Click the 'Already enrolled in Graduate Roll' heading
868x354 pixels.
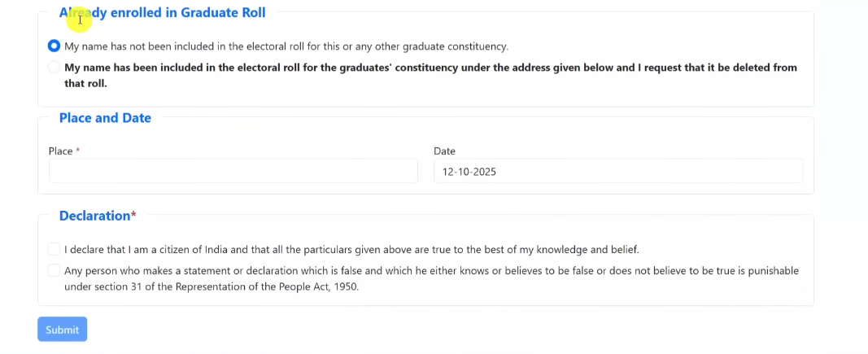[x=162, y=13]
